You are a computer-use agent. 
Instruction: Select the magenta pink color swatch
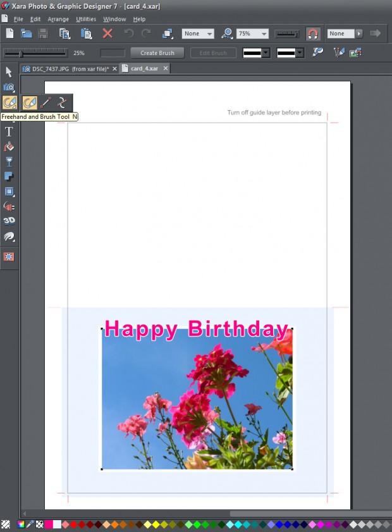pyautogui.click(x=49, y=524)
